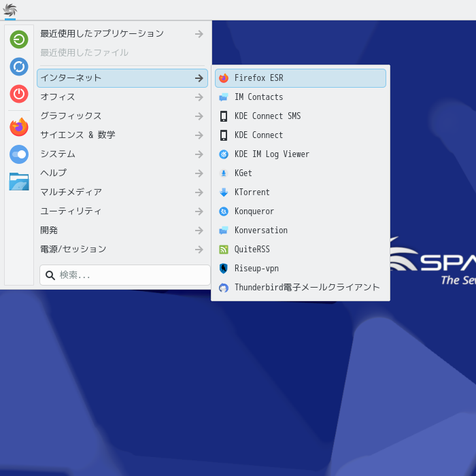
Task: Click the Konqueror icon
Action: (224, 211)
